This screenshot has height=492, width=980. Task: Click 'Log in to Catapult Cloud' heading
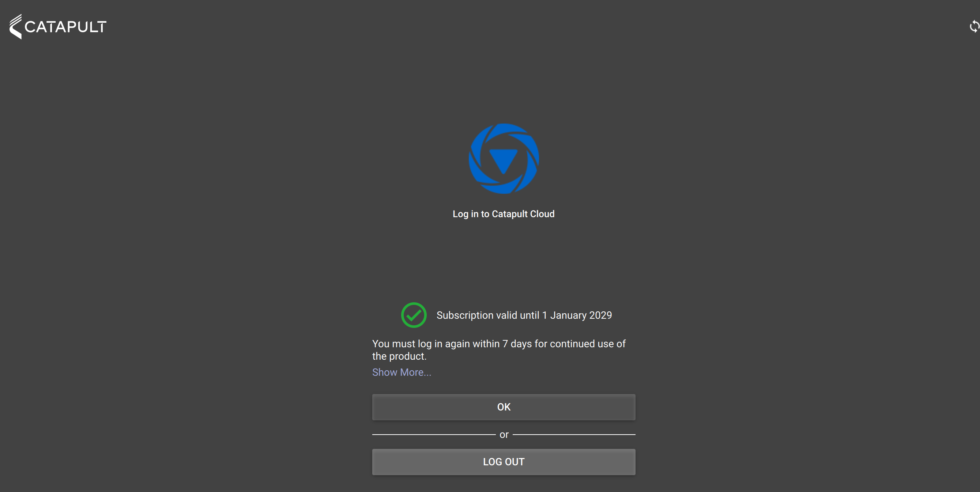pos(504,214)
